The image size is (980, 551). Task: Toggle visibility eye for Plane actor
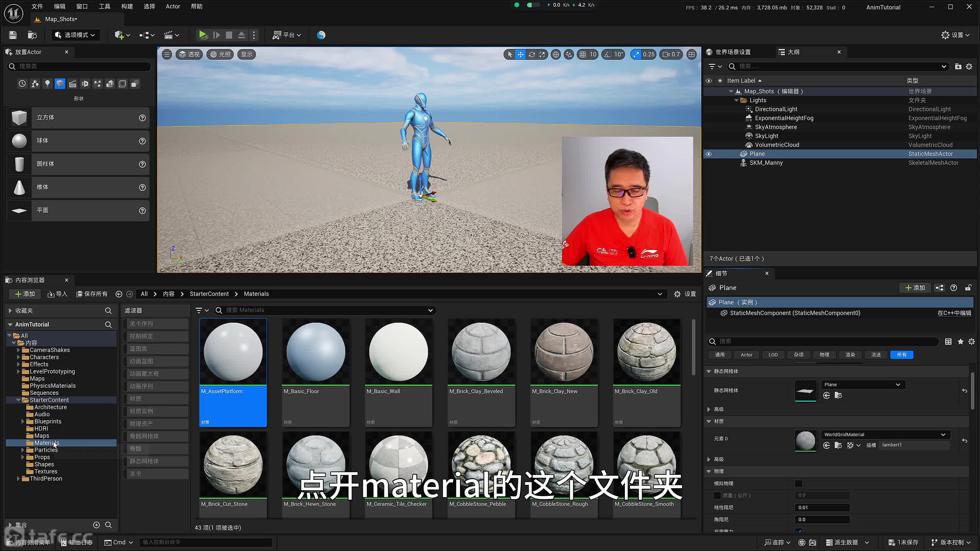[709, 154]
